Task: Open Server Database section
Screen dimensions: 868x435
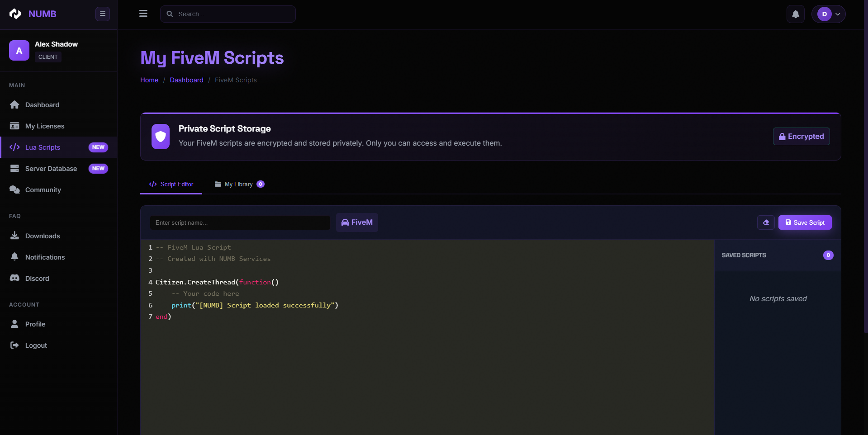Action: coord(59,169)
